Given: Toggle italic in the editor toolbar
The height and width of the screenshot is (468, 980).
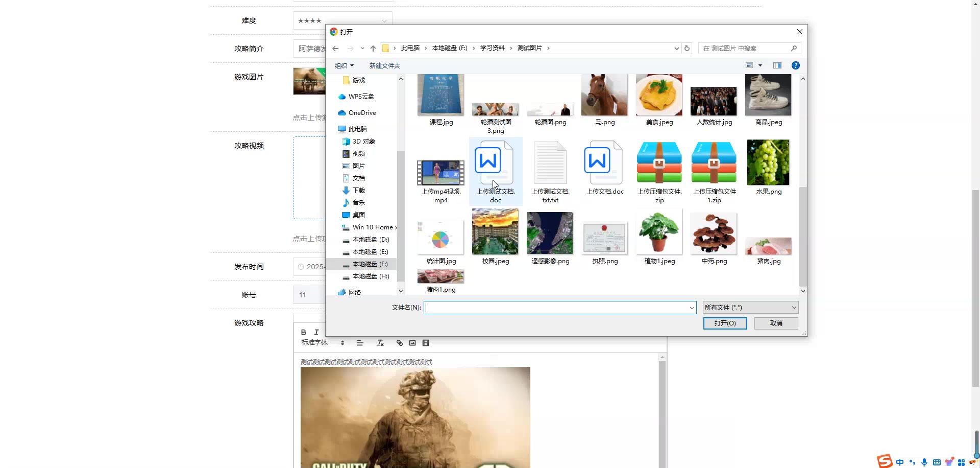Looking at the screenshot, I should [316, 332].
